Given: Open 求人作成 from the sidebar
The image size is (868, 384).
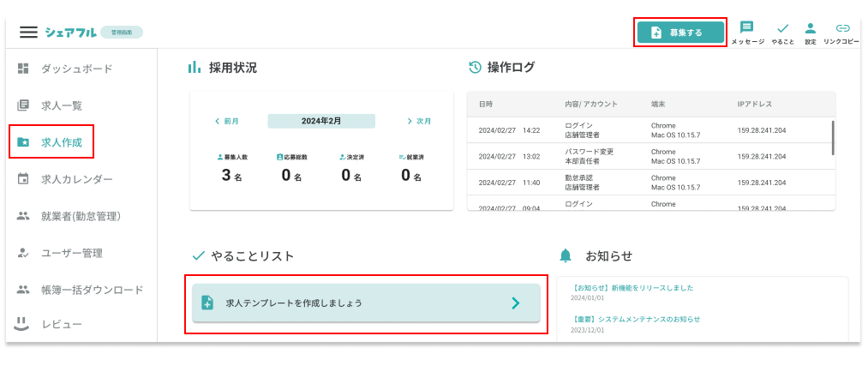Looking at the screenshot, I should [62, 142].
